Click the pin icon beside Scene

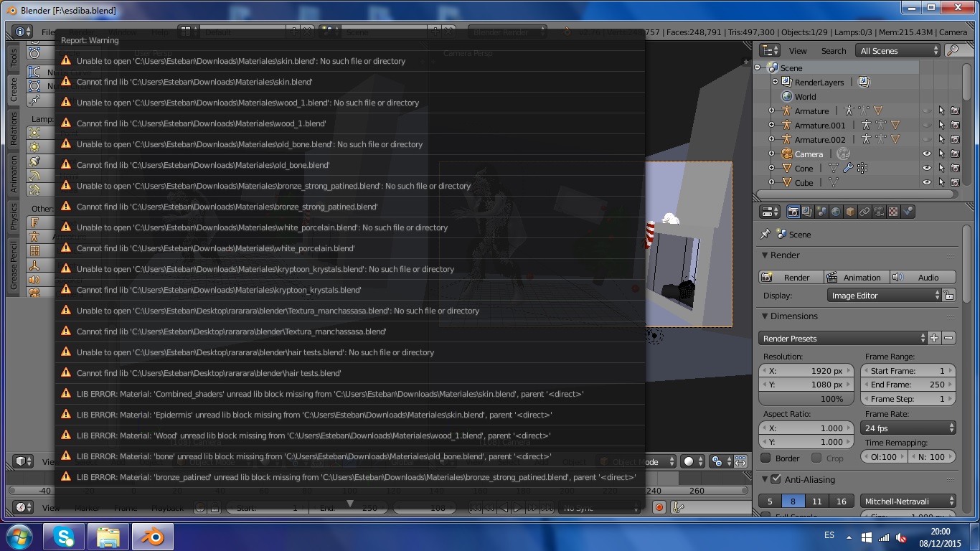765,235
